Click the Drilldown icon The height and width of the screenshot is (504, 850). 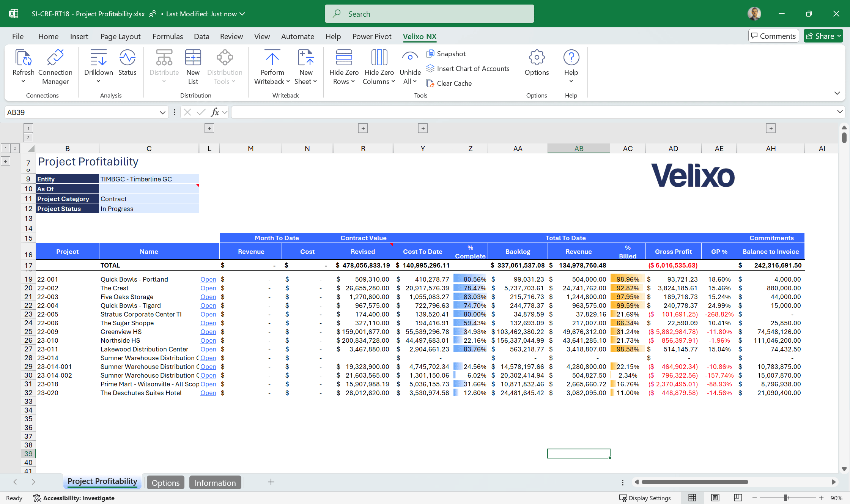pyautogui.click(x=98, y=58)
